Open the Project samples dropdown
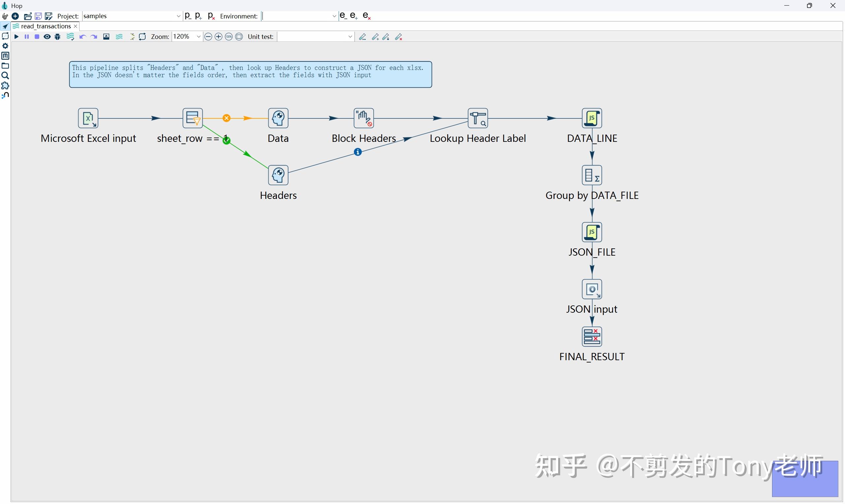Viewport: 845px width, 504px height. coord(179,16)
